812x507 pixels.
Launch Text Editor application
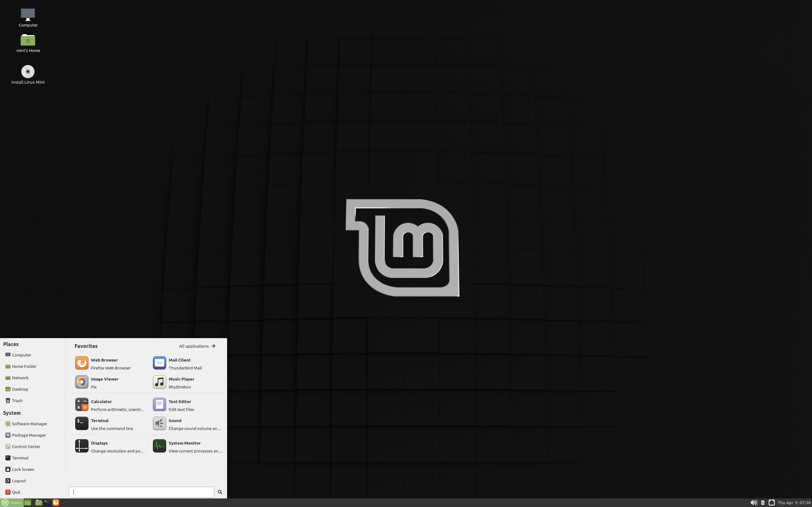(x=180, y=405)
